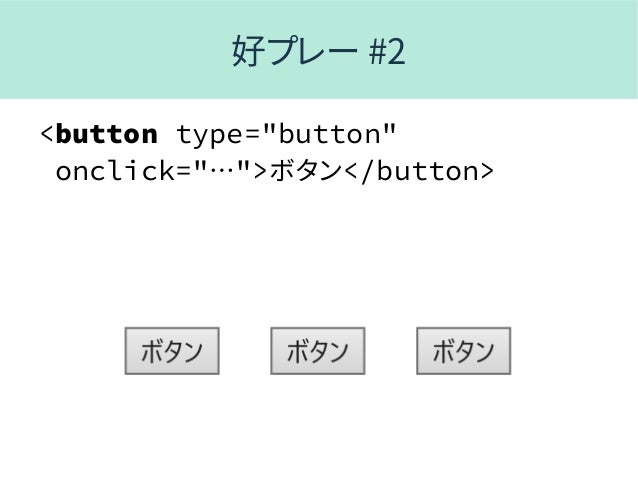This screenshot has width=638, height=479.
Task: Click the closing </button> tag text
Action: [x=420, y=171]
